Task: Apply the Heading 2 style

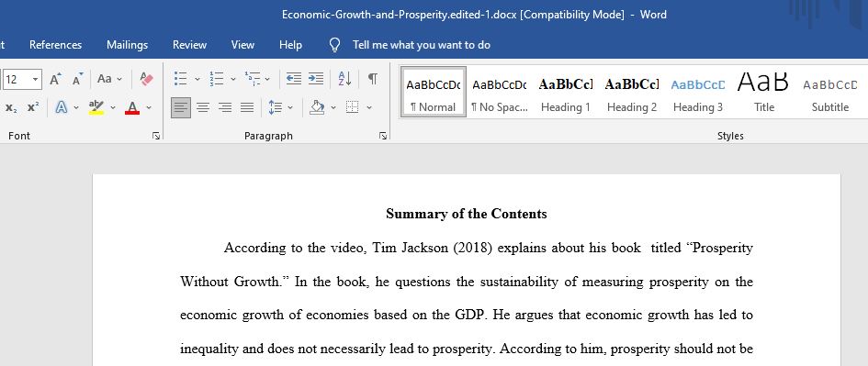Action: [632, 92]
